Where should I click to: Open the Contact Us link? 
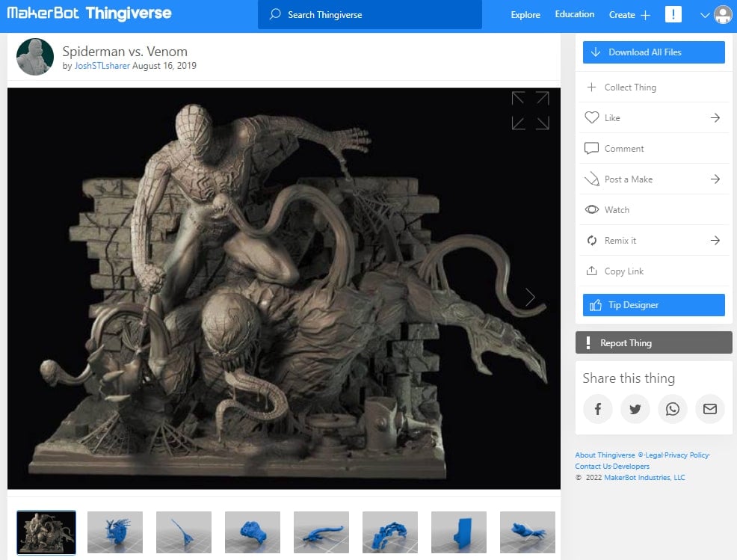point(593,467)
